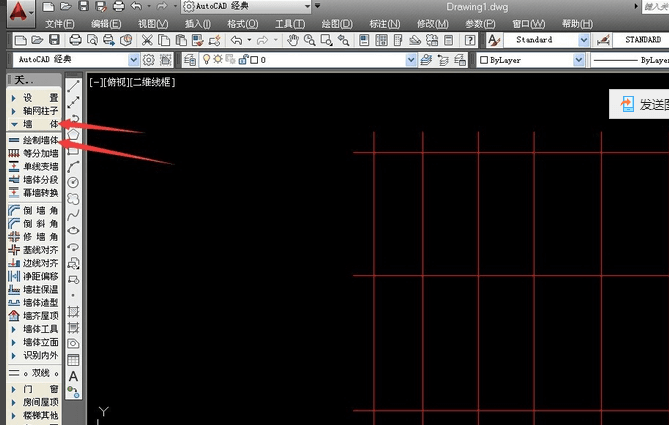Open the Standard text style dropdown
Screen dimensions: 669x425
[x=584, y=41]
